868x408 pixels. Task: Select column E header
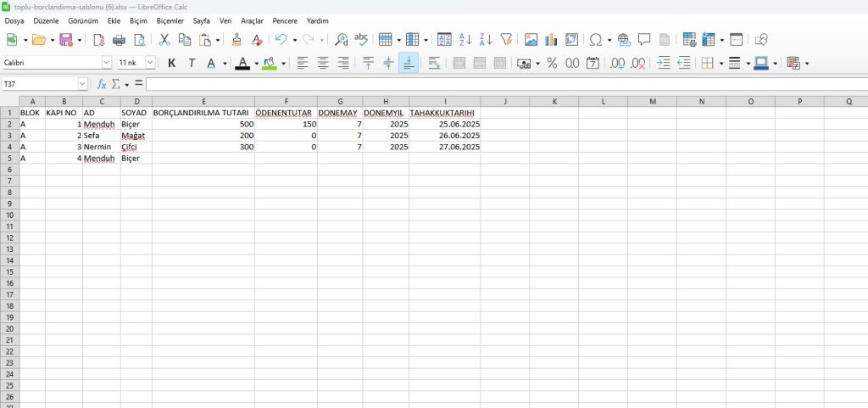[203, 102]
